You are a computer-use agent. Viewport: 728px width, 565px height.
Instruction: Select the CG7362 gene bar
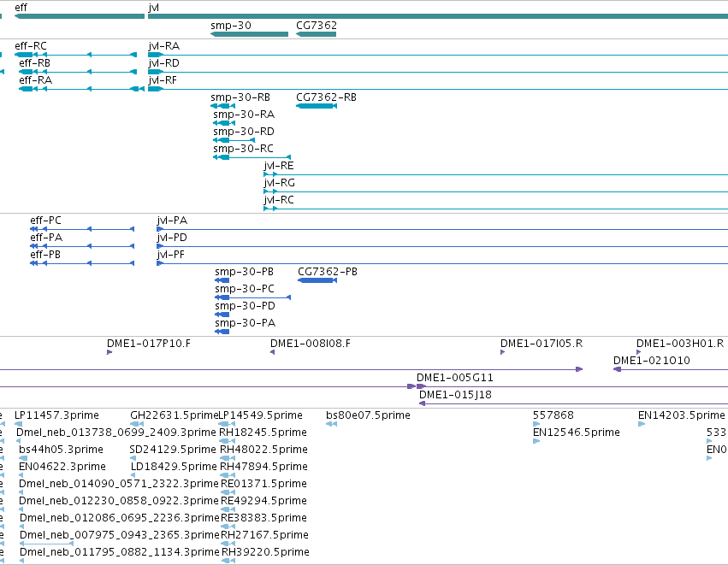pyautogui.click(x=316, y=34)
